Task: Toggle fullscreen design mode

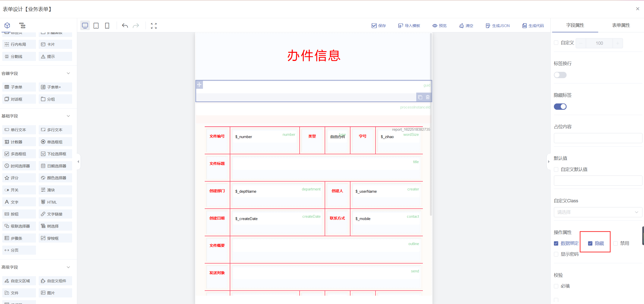Action: (x=154, y=26)
